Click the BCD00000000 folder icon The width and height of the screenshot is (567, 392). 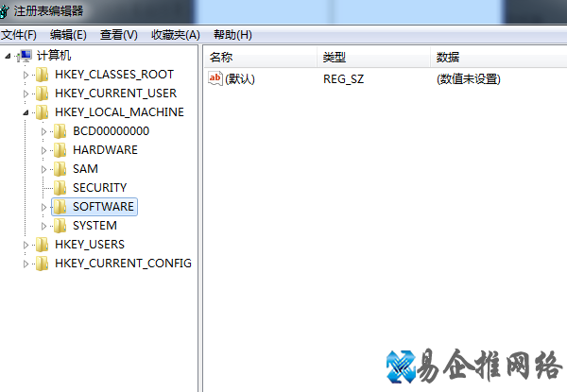(x=59, y=131)
